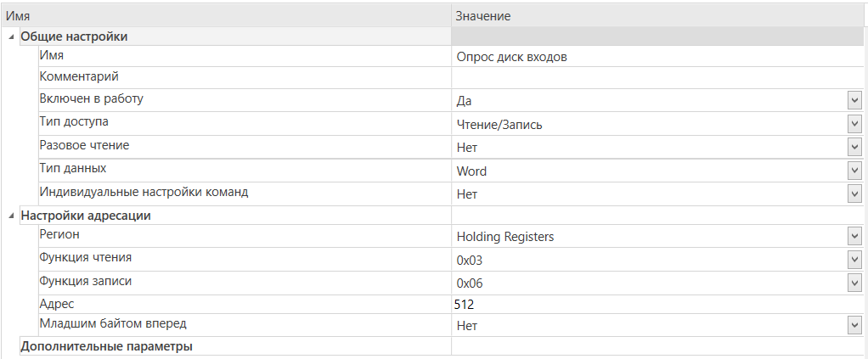Select the Регион property label
The image size is (868, 359).
59,234
